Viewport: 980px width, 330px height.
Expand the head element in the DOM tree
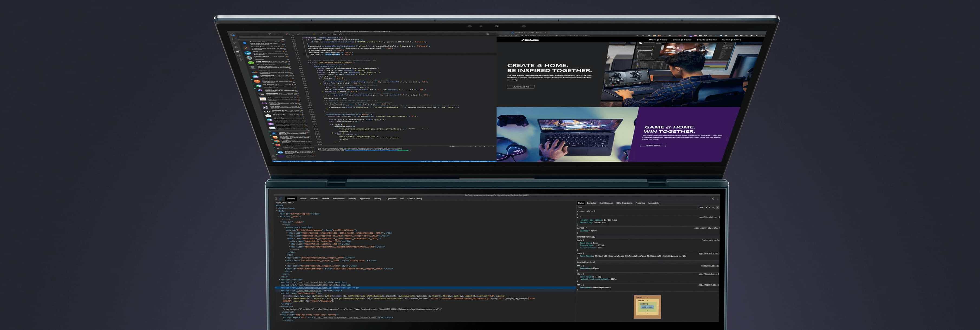point(277,208)
